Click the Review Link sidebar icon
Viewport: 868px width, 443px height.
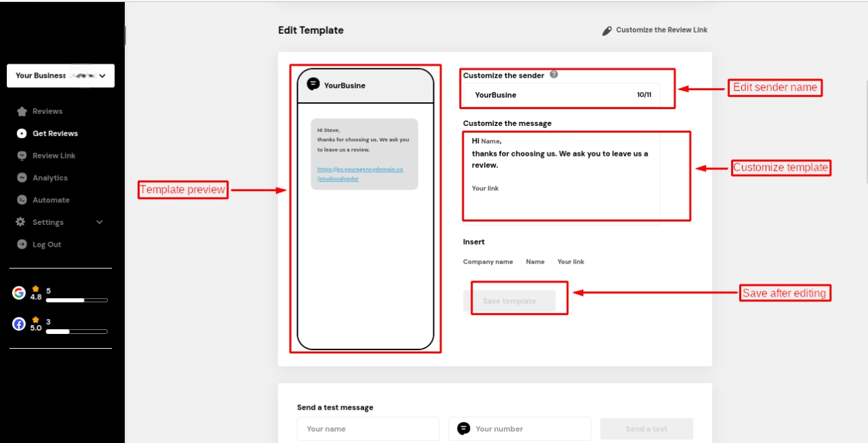click(22, 156)
